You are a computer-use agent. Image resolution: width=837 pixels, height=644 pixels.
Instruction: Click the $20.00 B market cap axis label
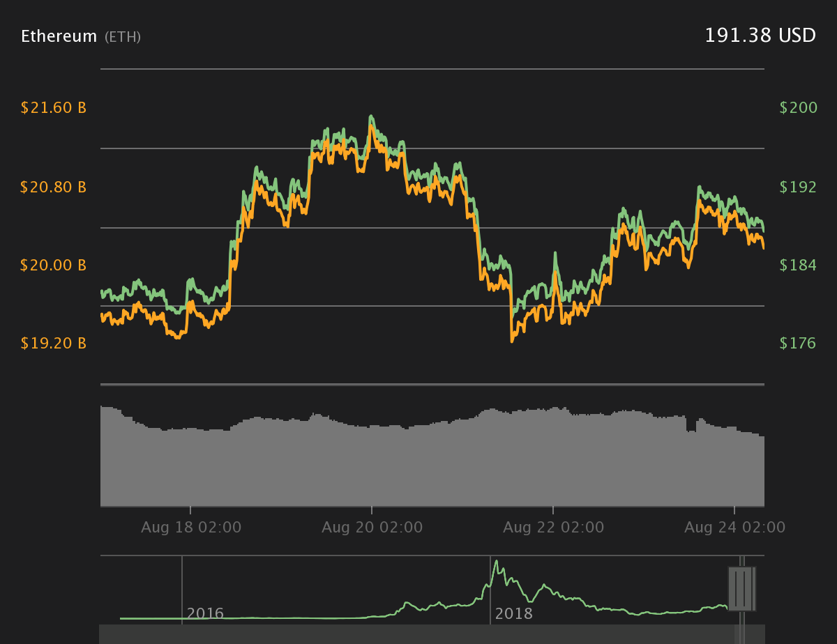coord(54,265)
